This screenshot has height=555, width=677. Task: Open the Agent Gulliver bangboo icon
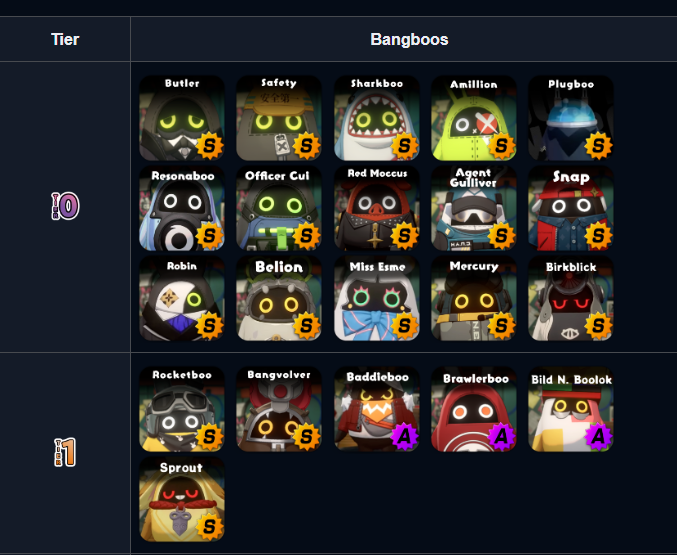[474, 208]
